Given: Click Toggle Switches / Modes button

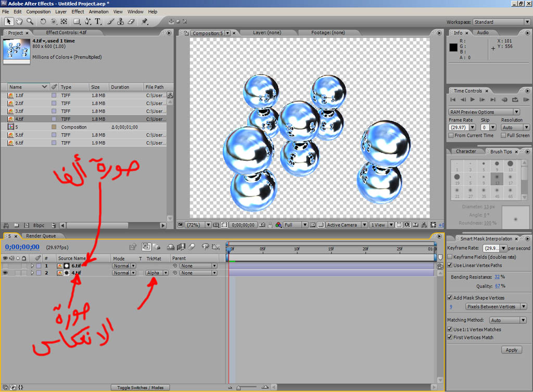Looking at the screenshot, I should click(x=140, y=388).
